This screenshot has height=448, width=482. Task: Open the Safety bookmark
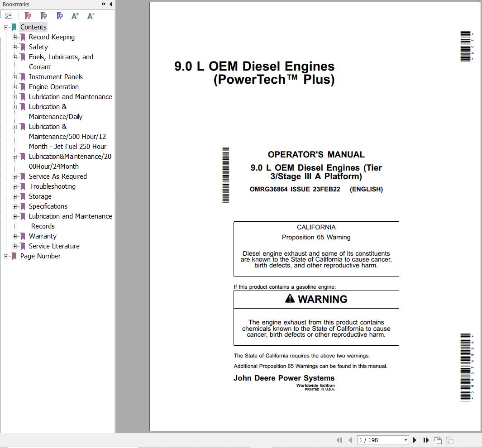(38, 47)
